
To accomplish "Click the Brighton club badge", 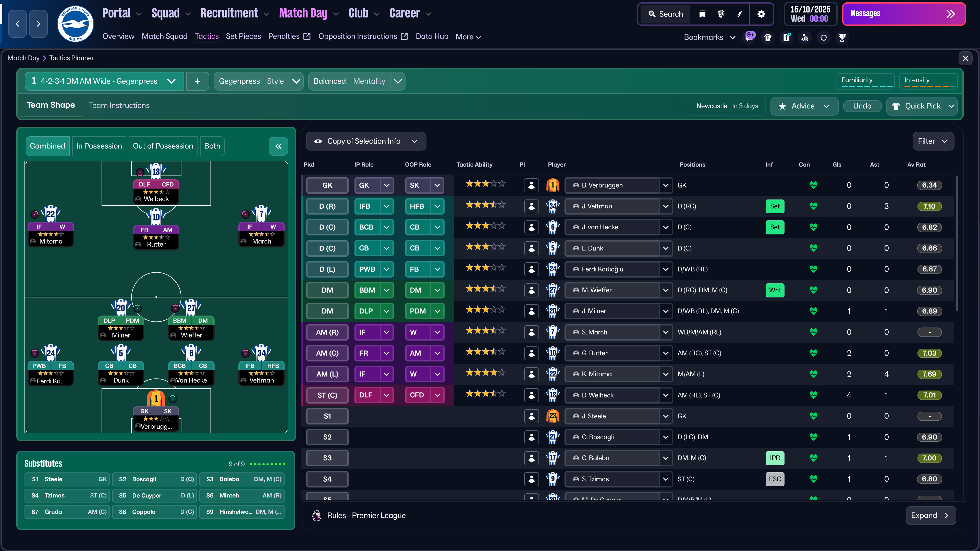I will pos(75,23).
